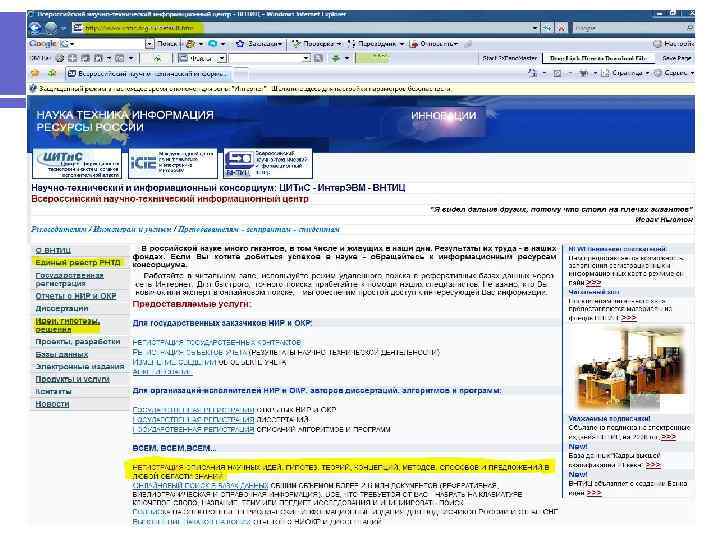
Task: Open dropdown arrow next to green arrow icon
Action: 347,58
